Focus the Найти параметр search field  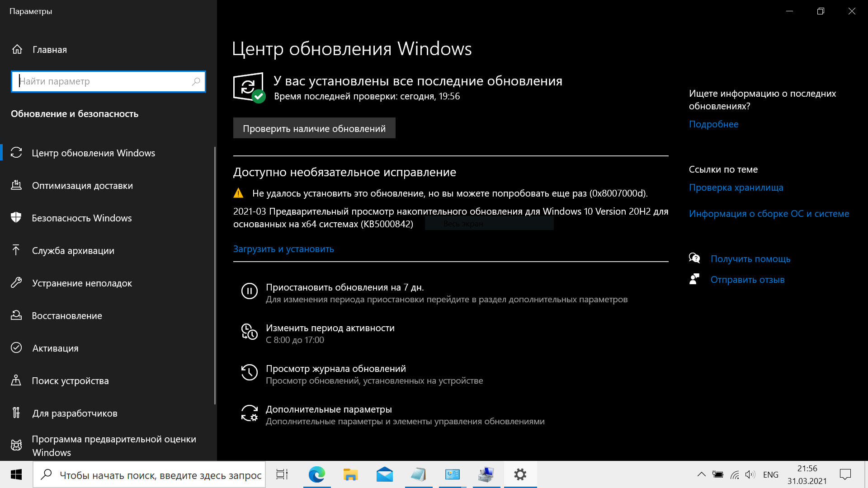click(108, 81)
